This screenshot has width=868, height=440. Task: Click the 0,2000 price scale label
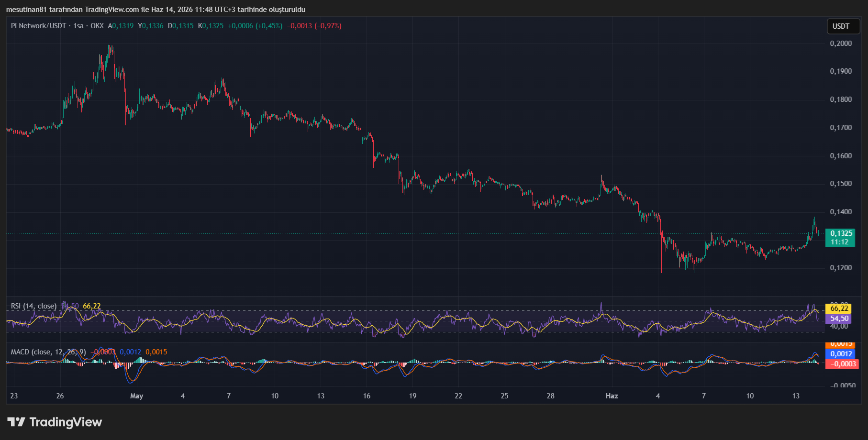[841, 44]
